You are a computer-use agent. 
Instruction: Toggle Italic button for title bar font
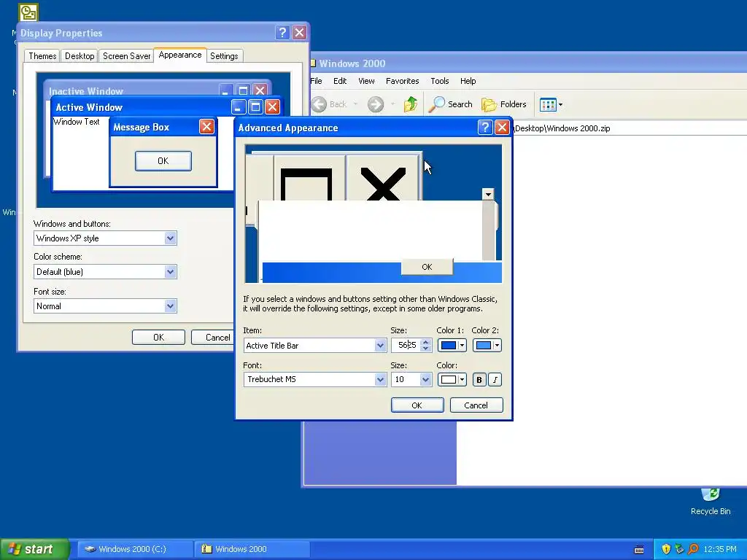[x=495, y=379]
